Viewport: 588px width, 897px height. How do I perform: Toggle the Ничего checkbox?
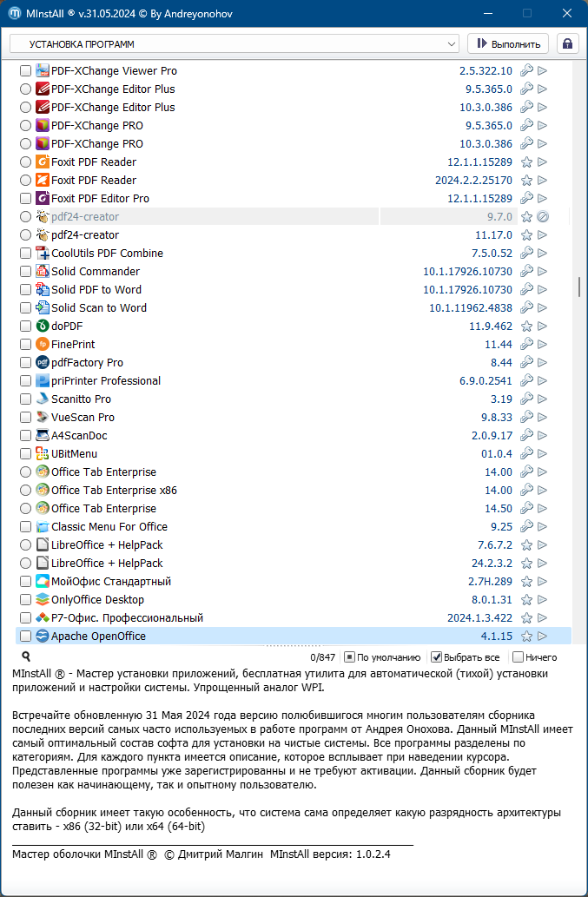(x=518, y=657)
